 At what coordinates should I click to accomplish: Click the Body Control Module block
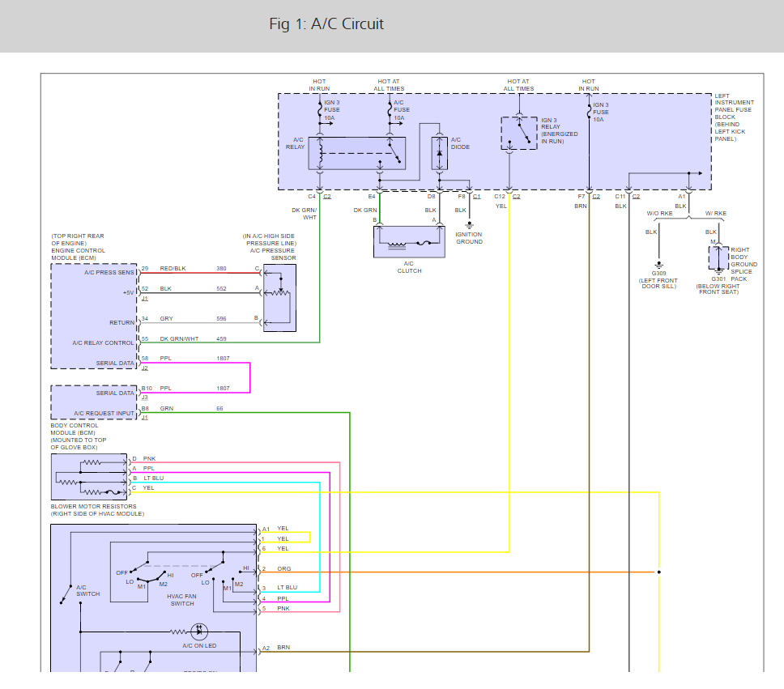(x=94, y=402)
